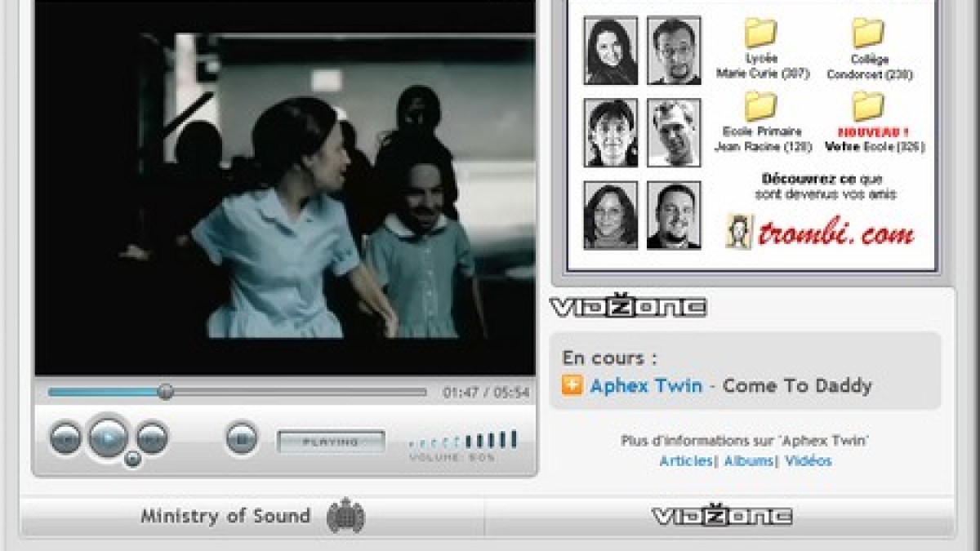
Task: Click the video seek bar handle
Action: pos(166,392)
